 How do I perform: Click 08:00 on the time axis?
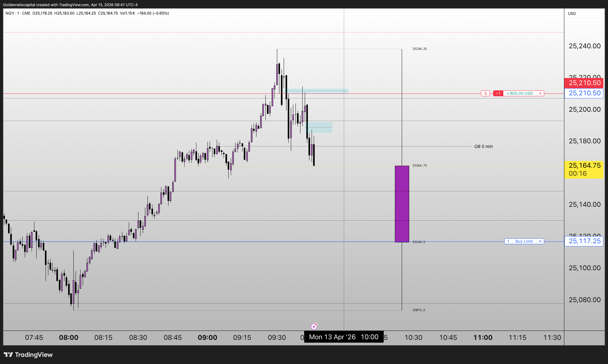click(68, 338)
